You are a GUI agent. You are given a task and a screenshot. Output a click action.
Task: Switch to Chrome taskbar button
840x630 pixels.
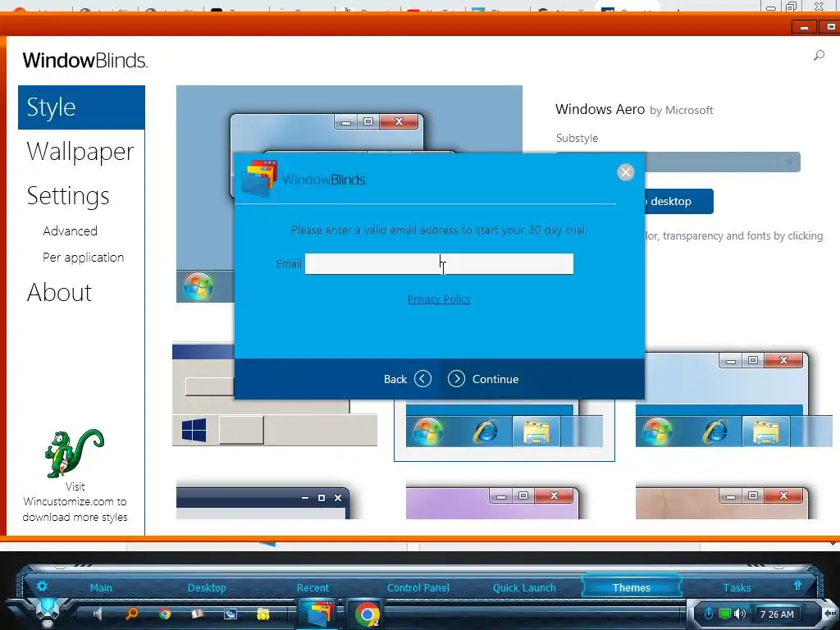[367, 614]
